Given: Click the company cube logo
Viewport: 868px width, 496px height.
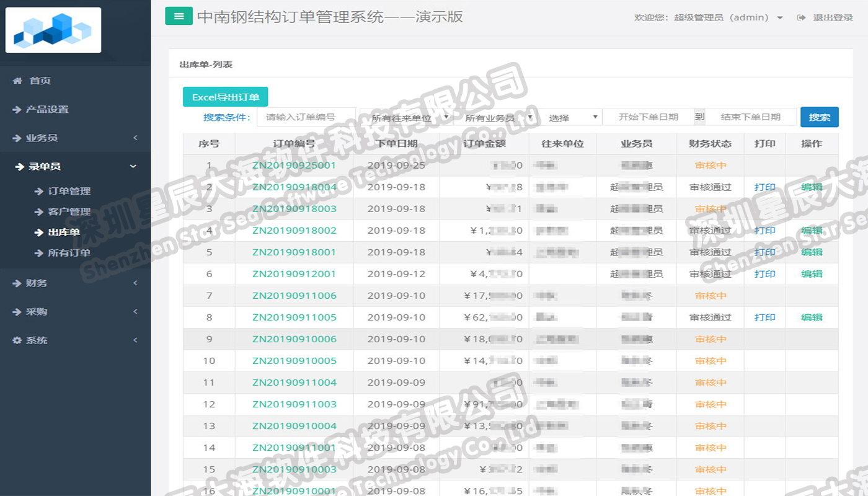Looking at the screenshot, I should click(x=53, y=30).
